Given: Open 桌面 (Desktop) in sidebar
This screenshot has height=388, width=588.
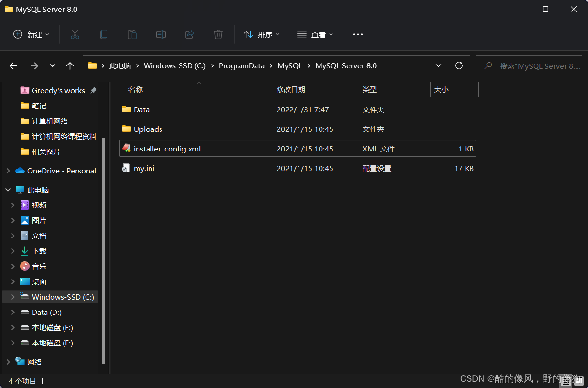Looking at the screenshot, I should click(33, 281).
